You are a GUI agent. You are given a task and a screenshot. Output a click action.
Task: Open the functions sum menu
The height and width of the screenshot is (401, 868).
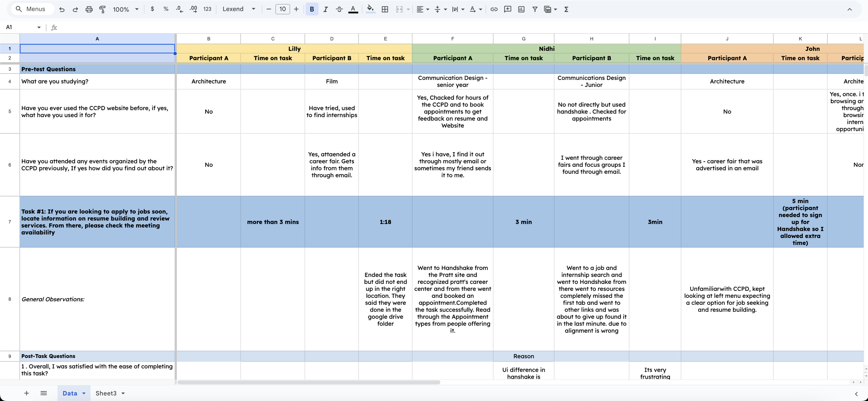coord(566,9)
